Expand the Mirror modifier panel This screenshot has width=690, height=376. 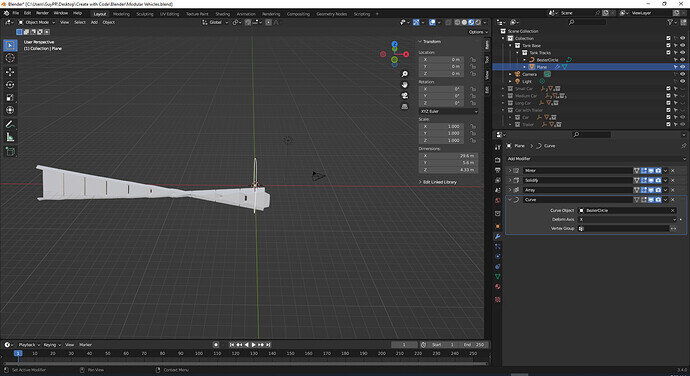[510, 170]
